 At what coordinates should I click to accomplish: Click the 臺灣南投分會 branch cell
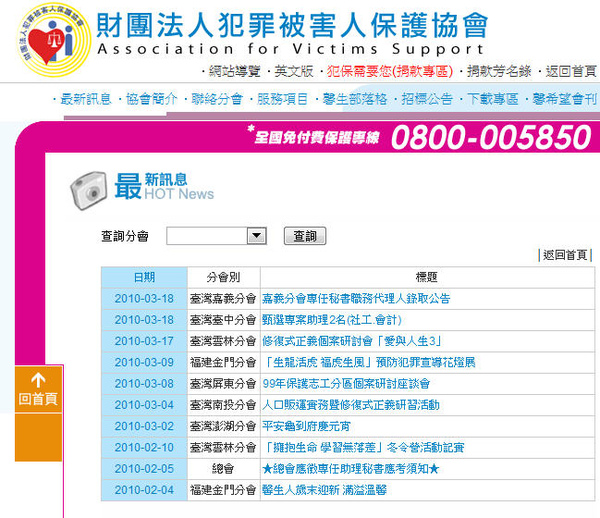[223, 405]
